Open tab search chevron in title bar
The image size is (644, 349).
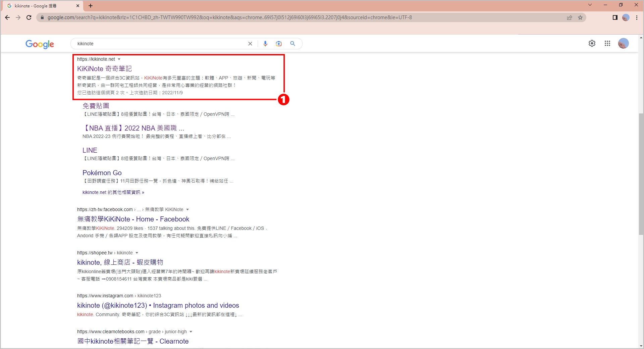[590, 5]
